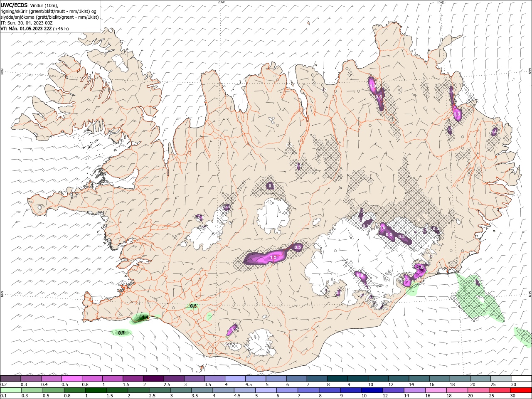The height and width of the screenshot is (399, 532).
Task: Click the 1.5 value on central purple band
Action: coord(273,258)
